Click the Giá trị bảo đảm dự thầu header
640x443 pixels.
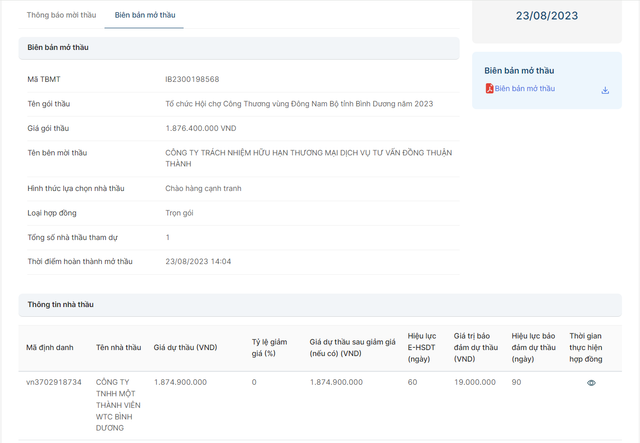point(475,347)
